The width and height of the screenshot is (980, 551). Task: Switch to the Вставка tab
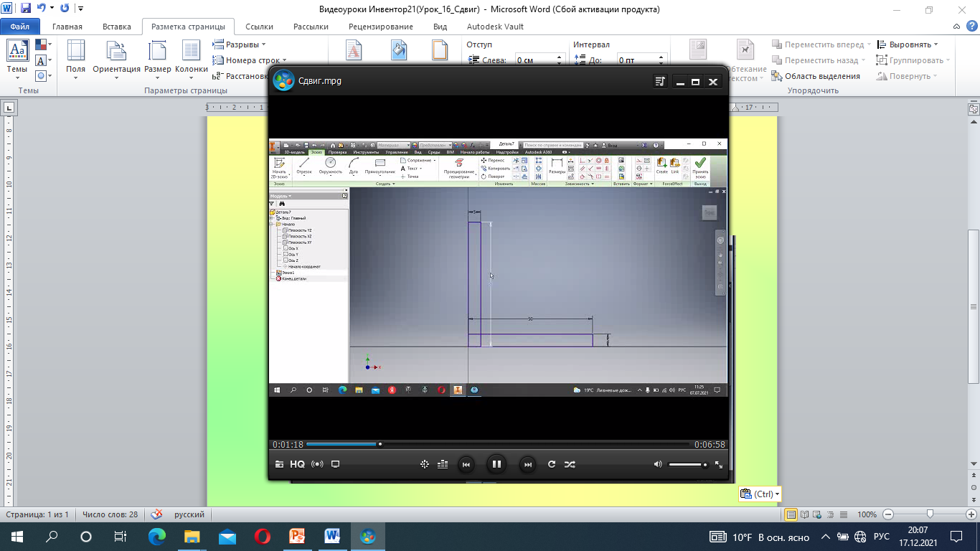(117, 27)
